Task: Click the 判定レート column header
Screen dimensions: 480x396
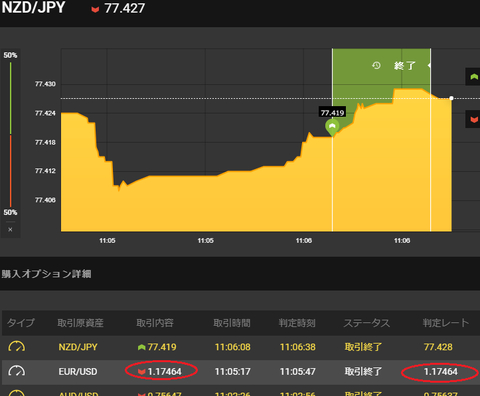Action: [x=446, y=323]
